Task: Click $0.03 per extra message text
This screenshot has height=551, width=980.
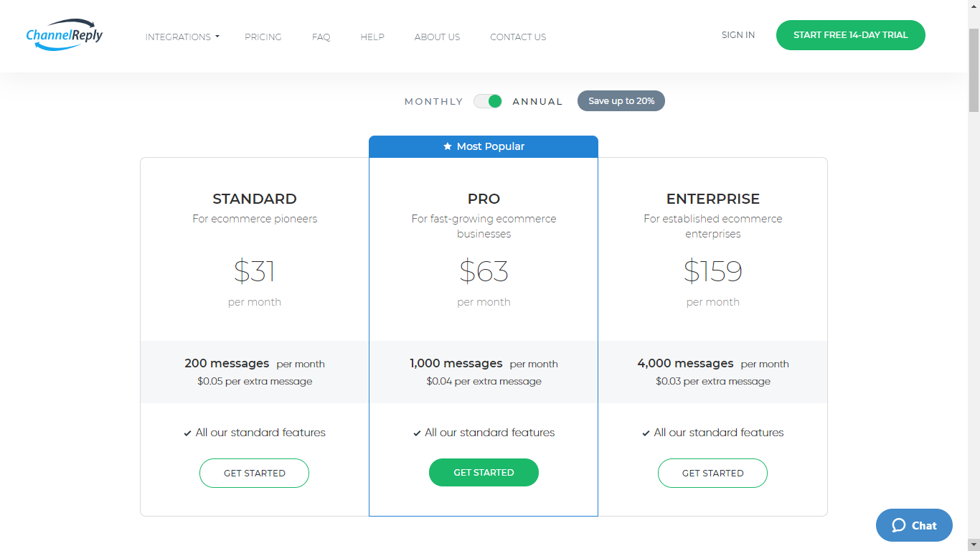Action: click(713, 381)
